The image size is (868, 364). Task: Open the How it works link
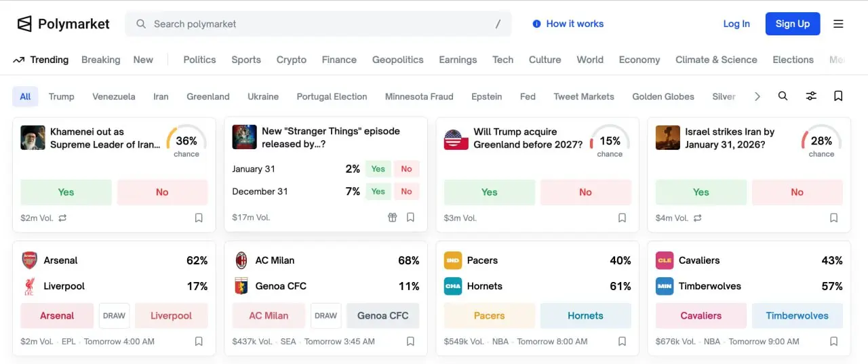point(568,24)
